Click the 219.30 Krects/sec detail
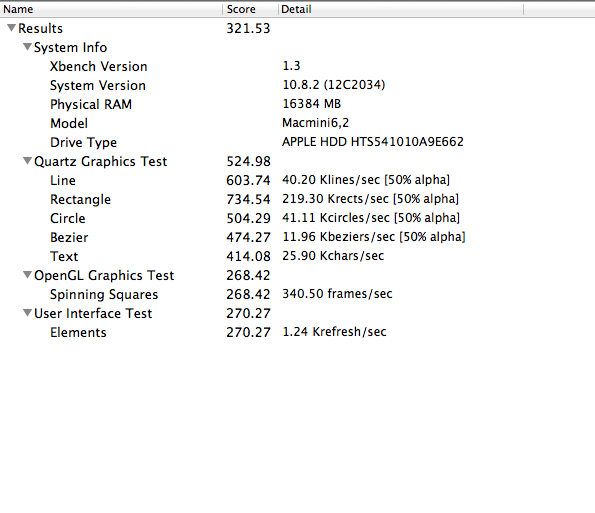This screenshot has width=595, height=513. [x=370, y=198]
